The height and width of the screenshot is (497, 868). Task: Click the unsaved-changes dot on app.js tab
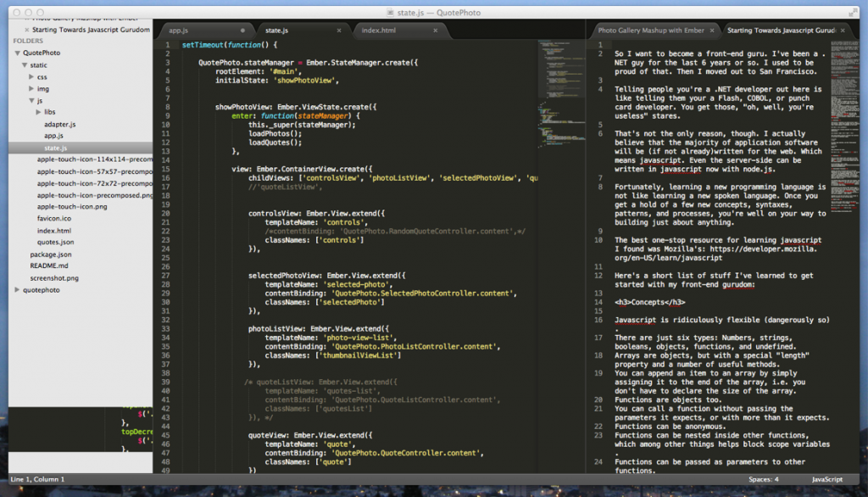point(243,31)
